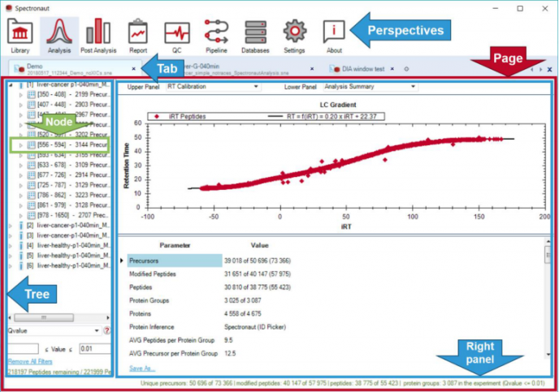559x392 pixels.
Task: Click the red help icon beside Qvalue filter
Action: tap(107, 331)
